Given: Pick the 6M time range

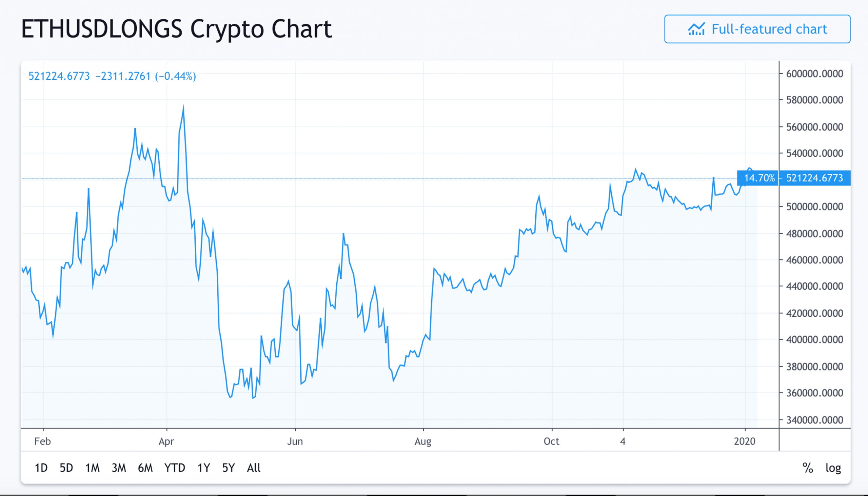Looking at the screenshot, I should coord(145,468).
